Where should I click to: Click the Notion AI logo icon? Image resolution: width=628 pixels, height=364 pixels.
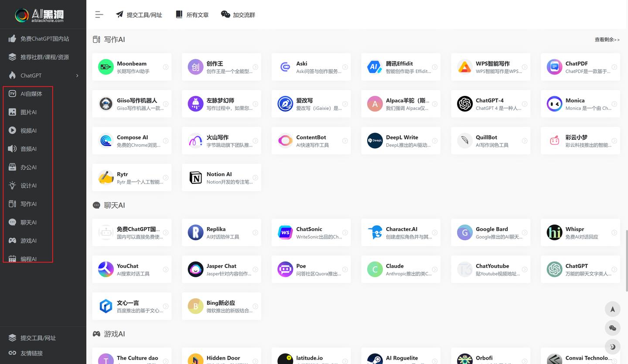196,177
